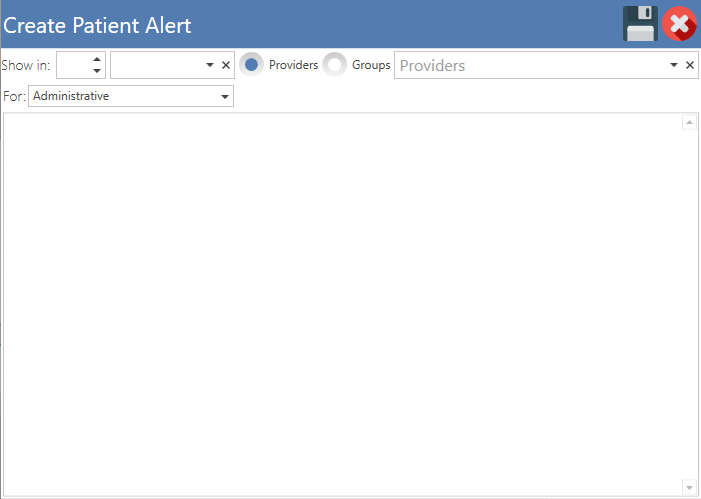Clear the Providers combo box selection
Viewport: 701px width, 499px height.
690,65
